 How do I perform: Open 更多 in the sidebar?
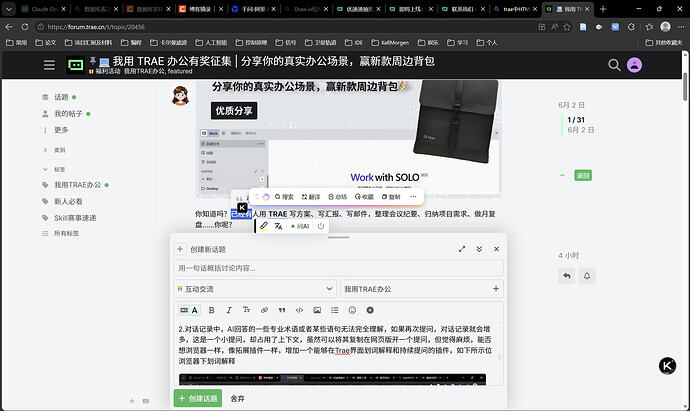[x=61, y=130]
